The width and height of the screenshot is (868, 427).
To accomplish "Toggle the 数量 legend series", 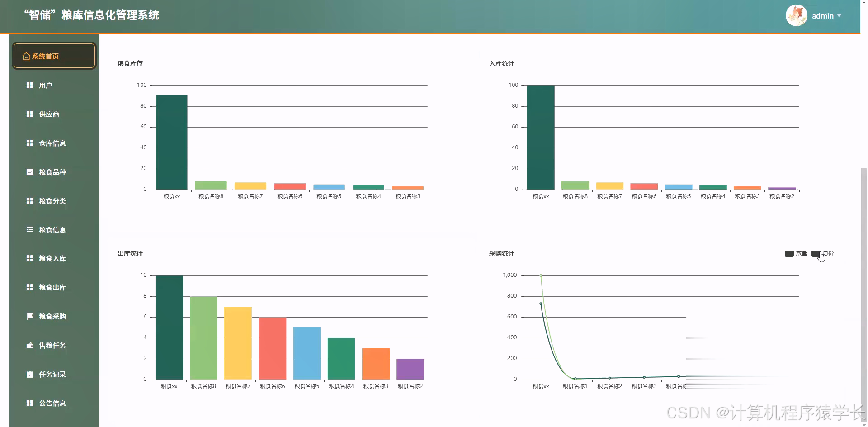I will [796, 253].
